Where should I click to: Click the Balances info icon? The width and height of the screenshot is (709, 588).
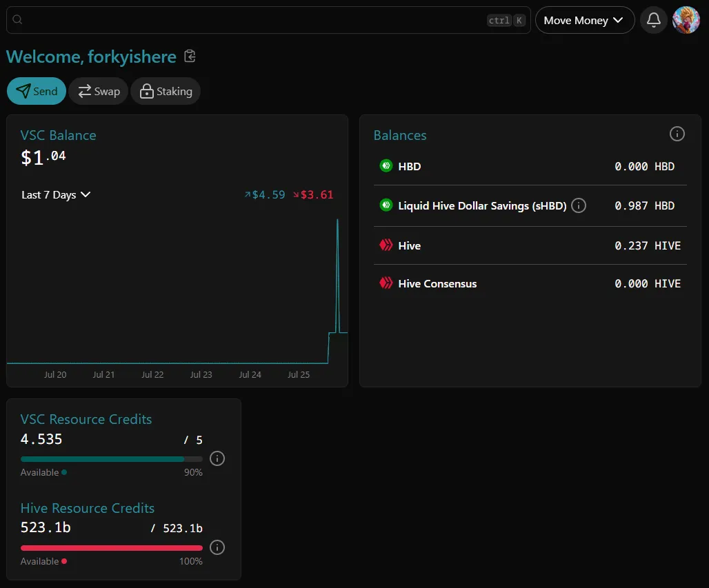[677, 134]
